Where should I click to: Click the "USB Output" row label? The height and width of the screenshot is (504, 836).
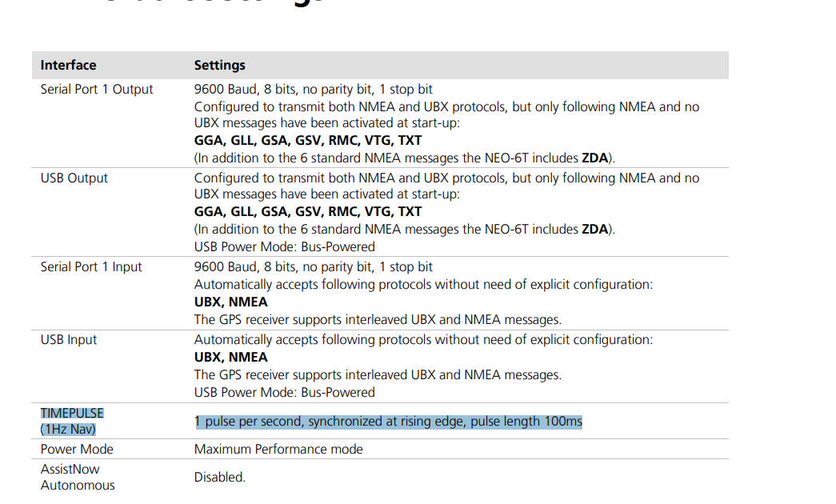tap(74, 178)
